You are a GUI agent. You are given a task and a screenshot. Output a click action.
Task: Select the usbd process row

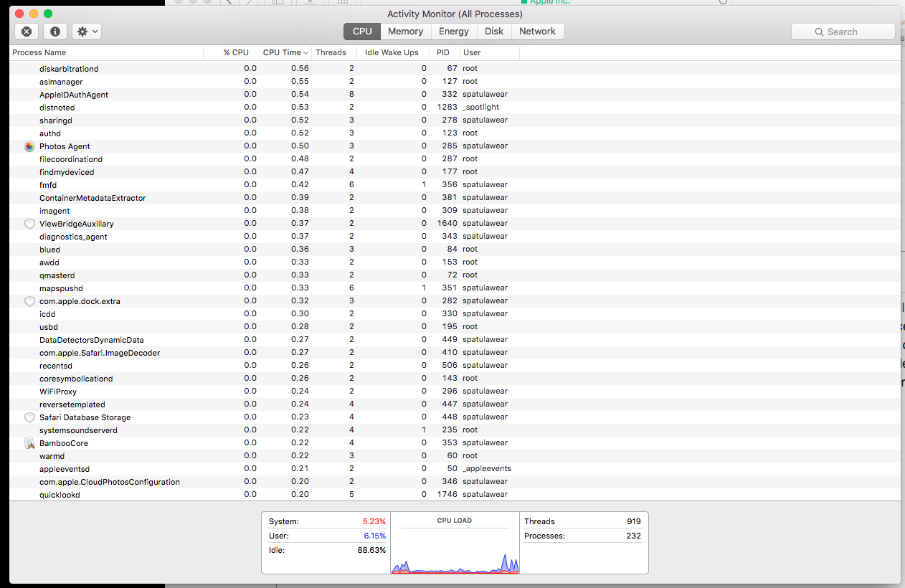pyautogui.click(x=455, y=327)
